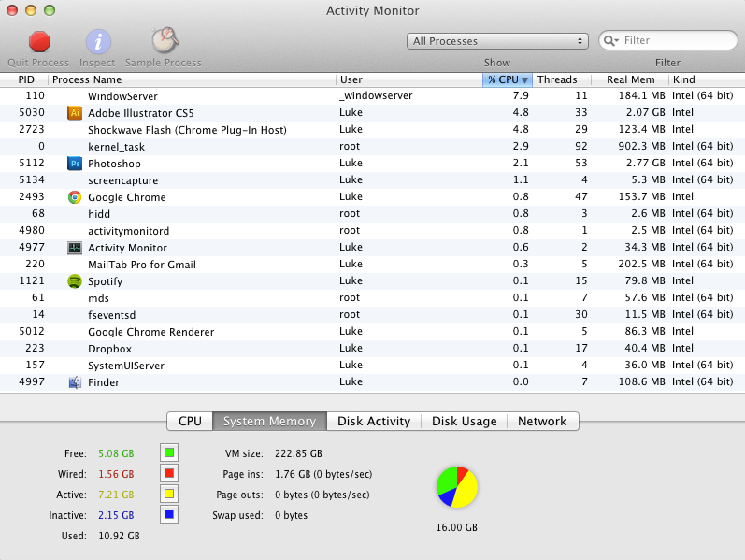
Task: Click the % CPU sort arrow column header
Action: 508,79
